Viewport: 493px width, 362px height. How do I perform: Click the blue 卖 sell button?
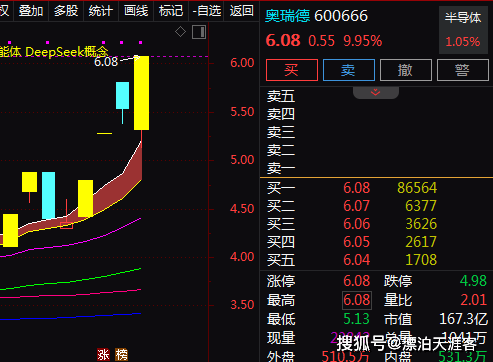click(x=349, y=70)
